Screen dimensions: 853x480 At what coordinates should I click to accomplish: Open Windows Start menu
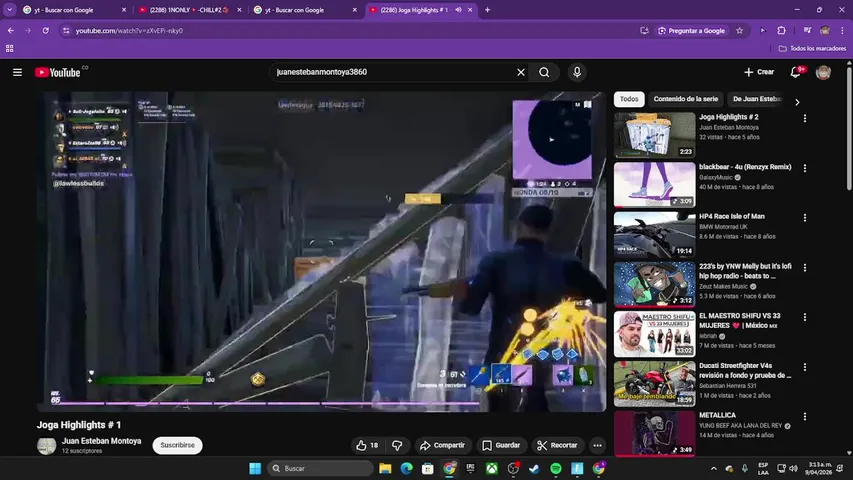(x=255, y=469)
